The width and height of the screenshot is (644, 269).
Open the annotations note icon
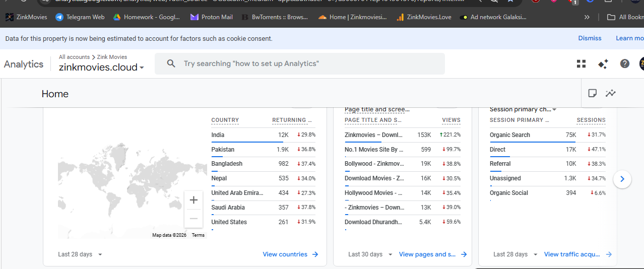(x=593, y=93)
